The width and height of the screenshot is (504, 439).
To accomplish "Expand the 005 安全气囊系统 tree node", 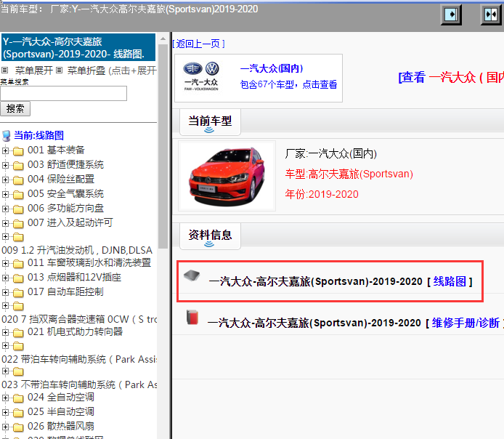I will point(6,194).
